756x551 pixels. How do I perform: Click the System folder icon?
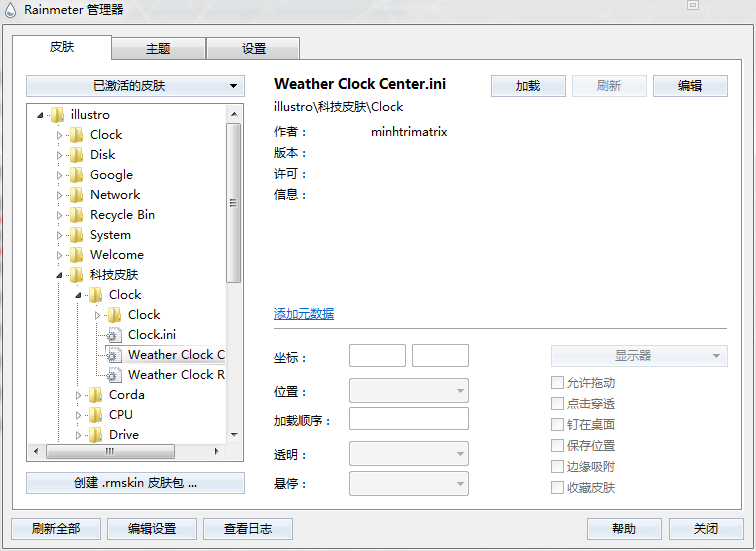(76, 235)
